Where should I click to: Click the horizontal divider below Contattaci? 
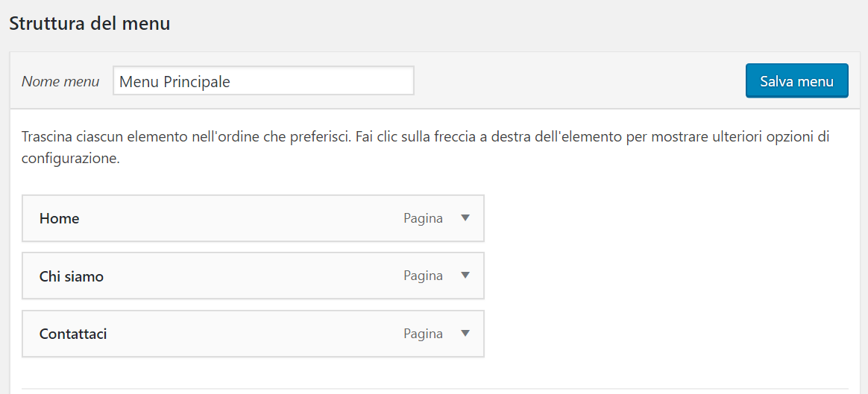pyautogui.click(x=435, y=389)
